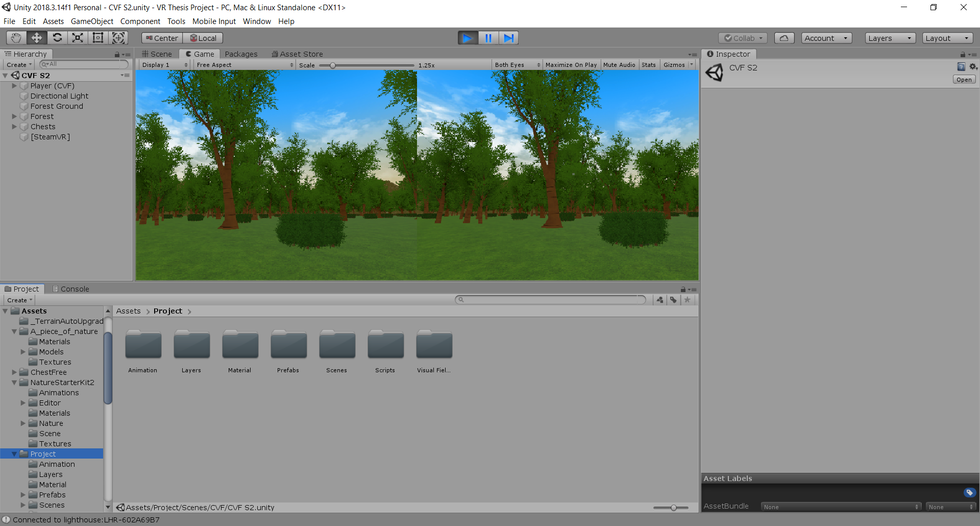Image resolution: width=980 pixels, height=526 pixels.
Task: Step forward one frame
Action: (508, 38)
